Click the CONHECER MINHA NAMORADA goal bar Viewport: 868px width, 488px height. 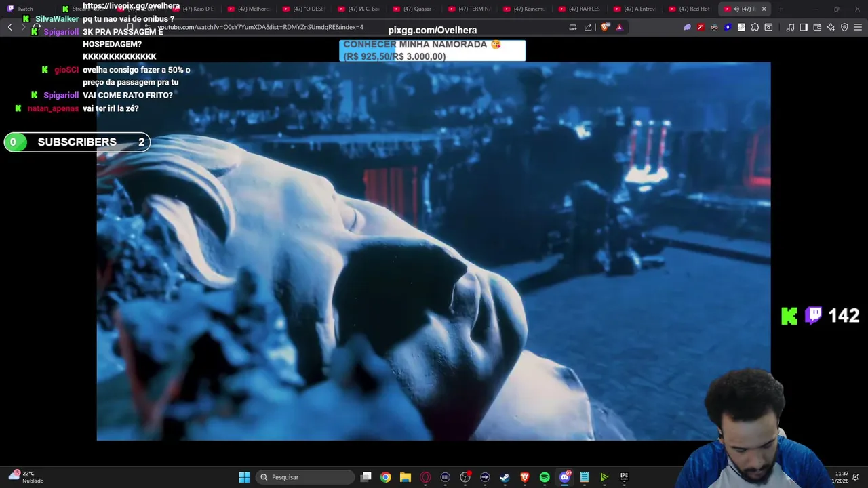click(432, 50)
